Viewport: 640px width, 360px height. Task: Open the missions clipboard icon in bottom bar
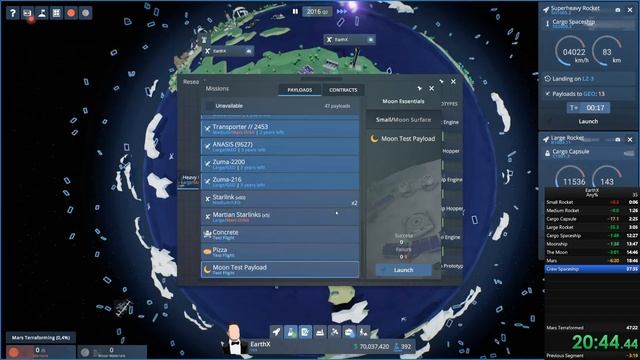(305, 332)
